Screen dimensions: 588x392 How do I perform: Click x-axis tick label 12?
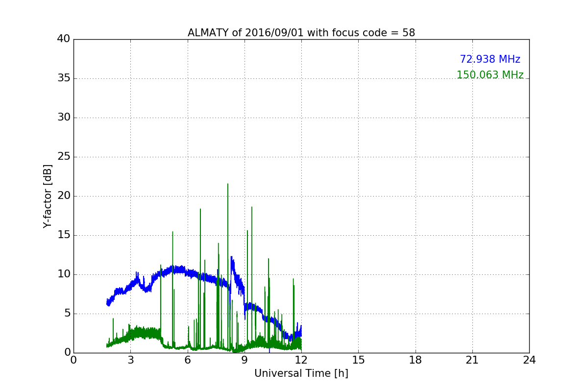[x=301, y=360]
